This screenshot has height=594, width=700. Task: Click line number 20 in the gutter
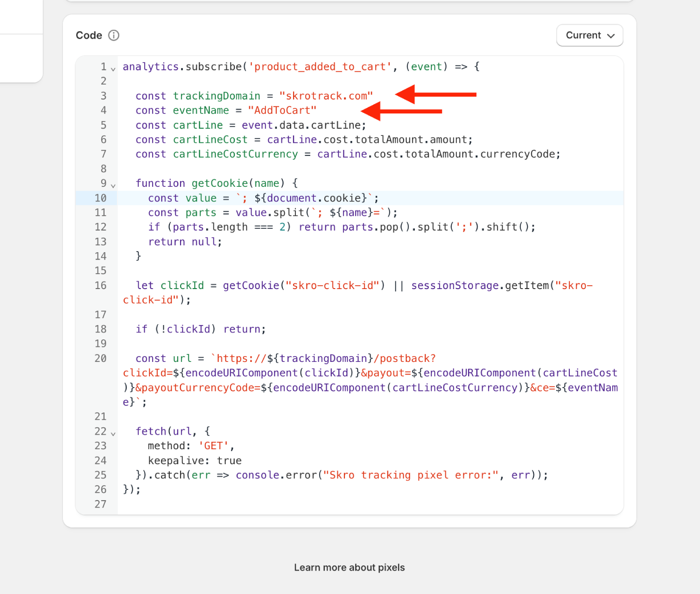pyautogui.click(x=100, y=358)
